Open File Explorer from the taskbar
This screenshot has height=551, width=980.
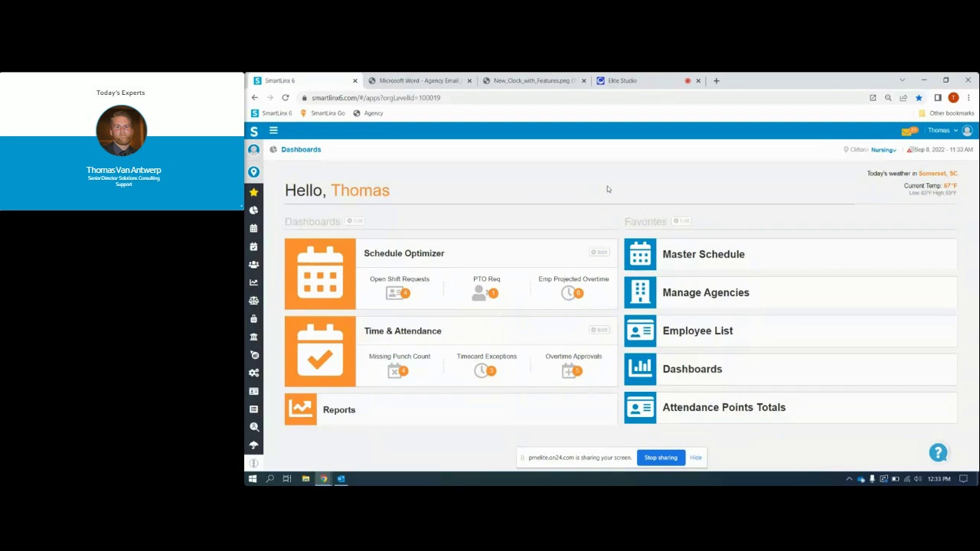coord(305,479)
